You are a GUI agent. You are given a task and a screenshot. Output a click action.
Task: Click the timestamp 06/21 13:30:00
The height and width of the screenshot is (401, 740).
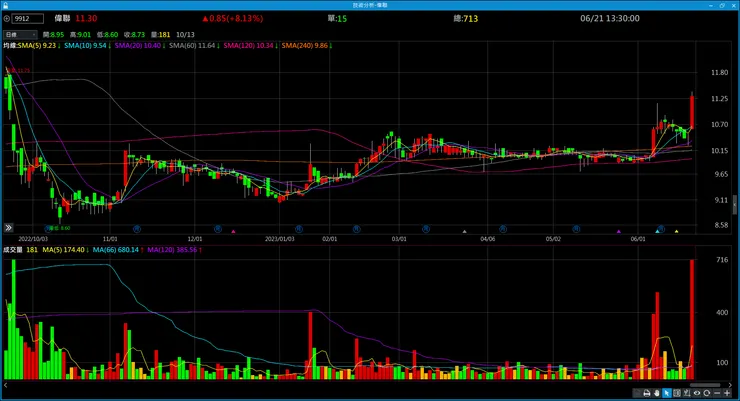click(610, 18)
